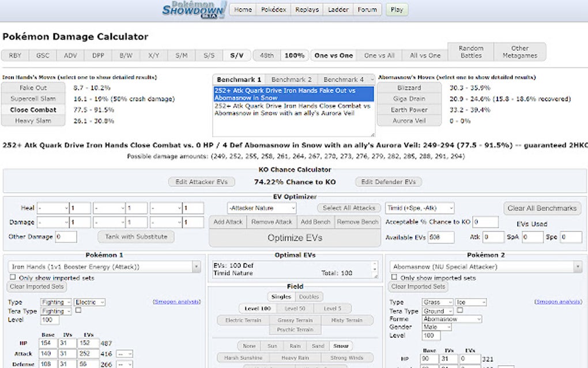
Task: Select the Earth Power move
Action: [x=409, y=110]
